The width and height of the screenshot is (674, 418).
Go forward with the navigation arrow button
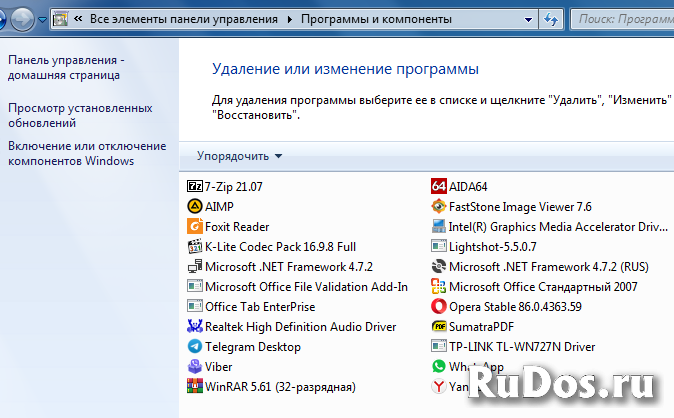tap(22, 19)
